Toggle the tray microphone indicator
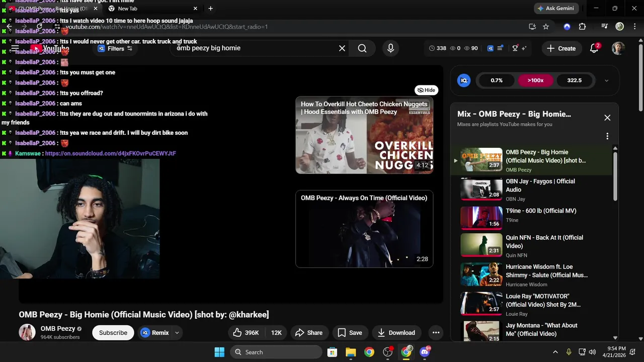644x362 pixels. (x=569, y=352)
